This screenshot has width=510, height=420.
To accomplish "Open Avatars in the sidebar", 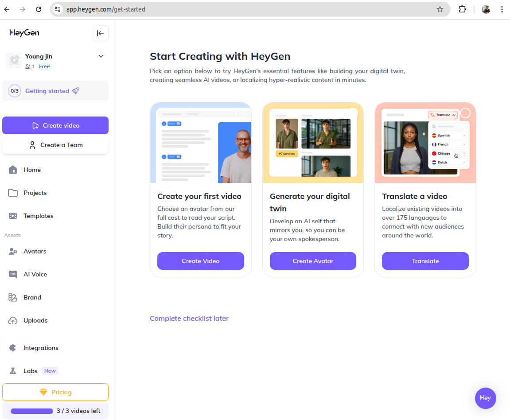I will (x=35, y=252).
